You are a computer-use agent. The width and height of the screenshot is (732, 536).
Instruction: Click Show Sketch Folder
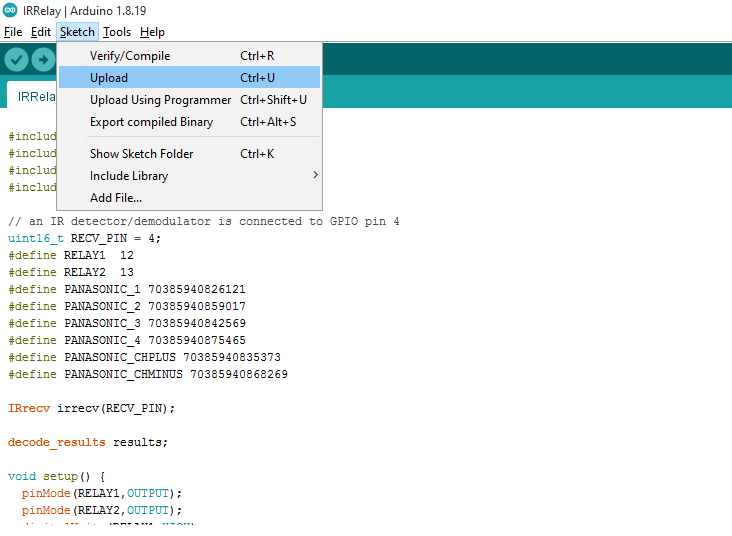[x=141, y=154]
